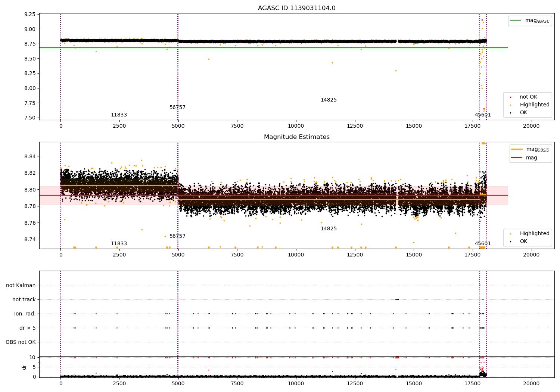Viewport: 560px width, 392px height.
Task: Click obsid annotation '56757' in top plot
Action: pos(177,108)
